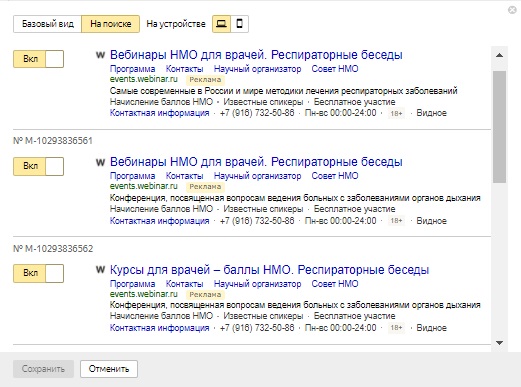Open Курсы для врачей – баллы НМО title
Screen dimensions: 521x387
(x=269, y=270)
